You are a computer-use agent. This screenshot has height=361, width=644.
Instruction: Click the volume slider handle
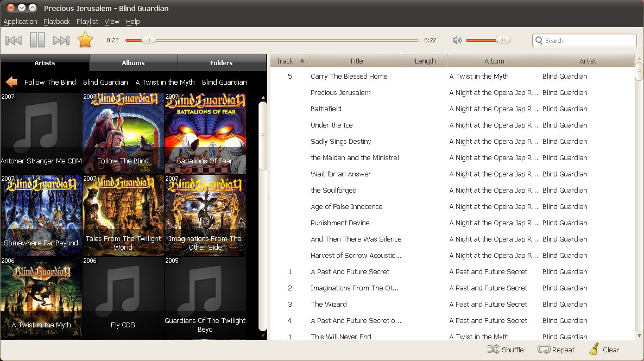point(503,40)
